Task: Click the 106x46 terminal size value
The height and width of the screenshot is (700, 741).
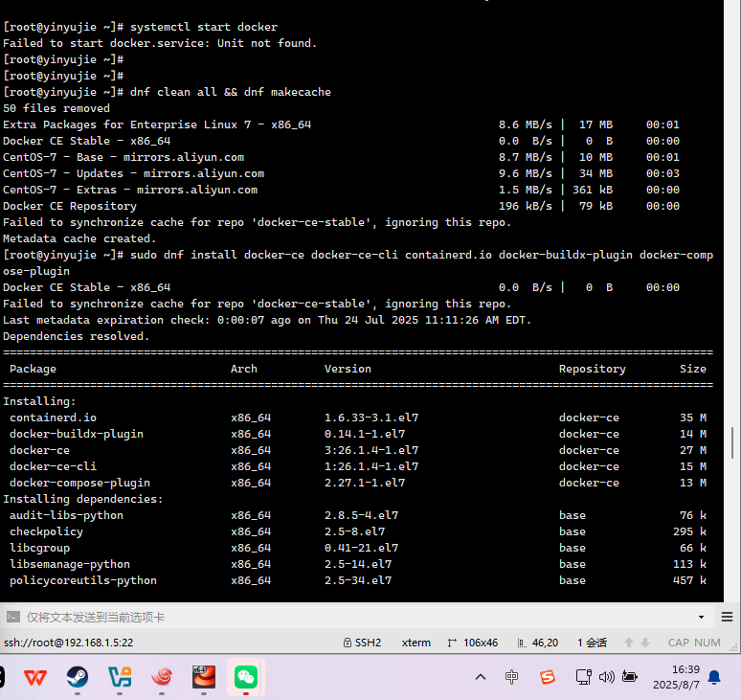Action: (481, 643)
